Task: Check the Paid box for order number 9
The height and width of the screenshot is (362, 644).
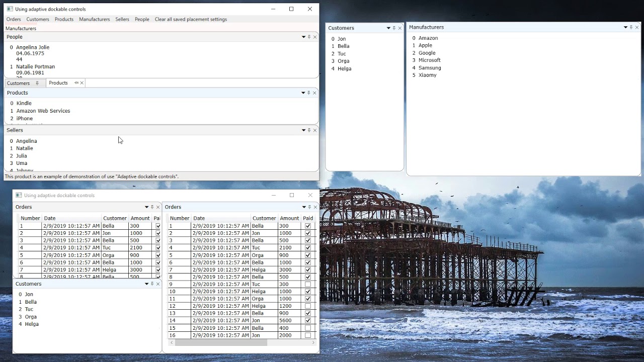Action: 308,284
